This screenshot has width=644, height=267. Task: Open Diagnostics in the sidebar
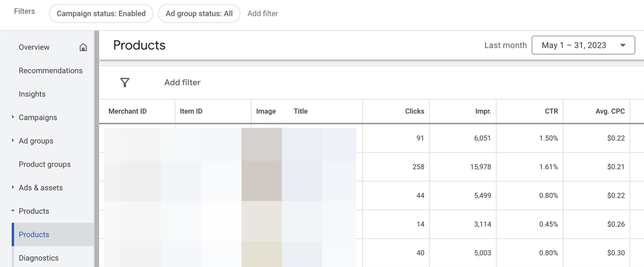(39, 258)
